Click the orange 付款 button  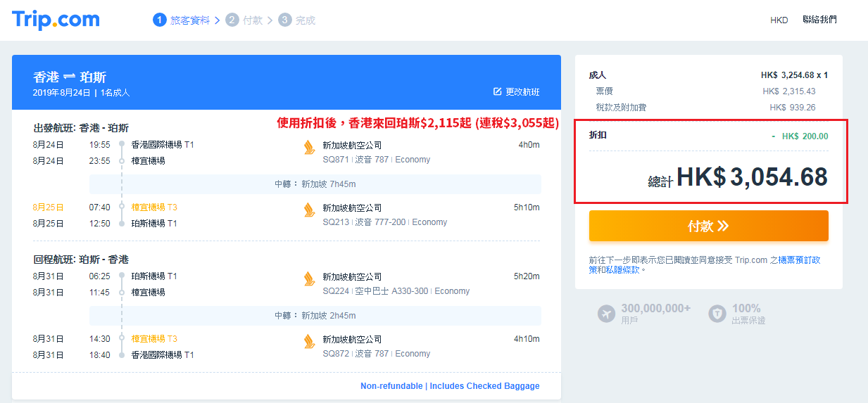point(709,226)
